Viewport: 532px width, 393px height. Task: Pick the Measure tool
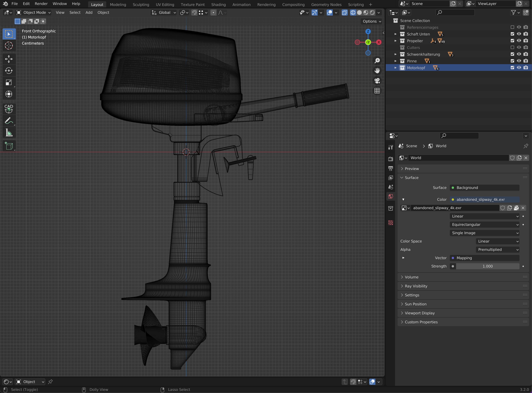9,133
